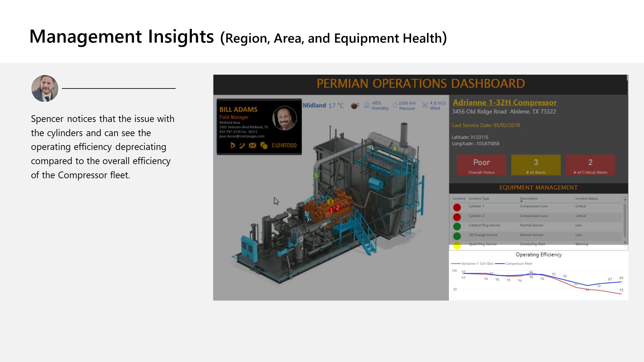Open the Adrianne 1-32H Compressor link
The width and height of the screenshot is (644, 362).
(505, 102)
